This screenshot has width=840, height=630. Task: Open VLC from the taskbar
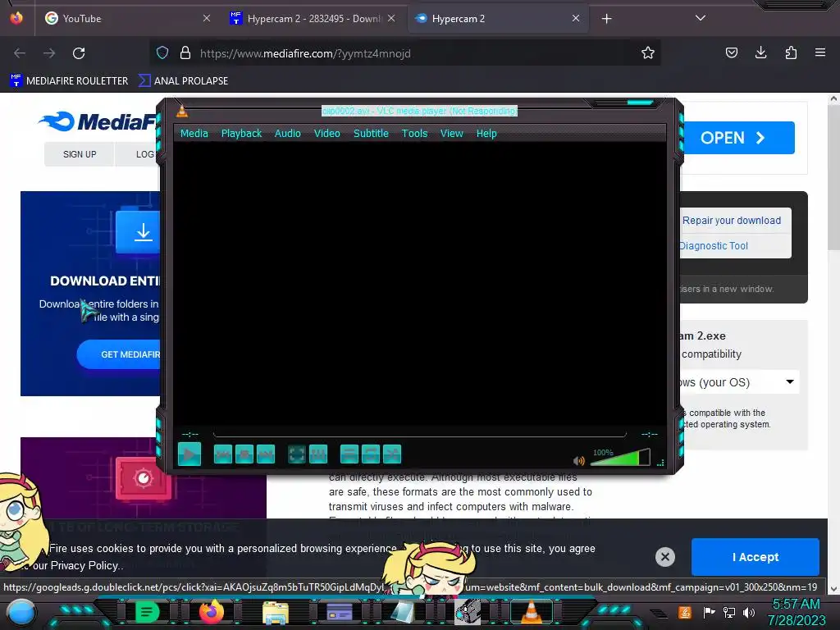click(x=531, y=612)
